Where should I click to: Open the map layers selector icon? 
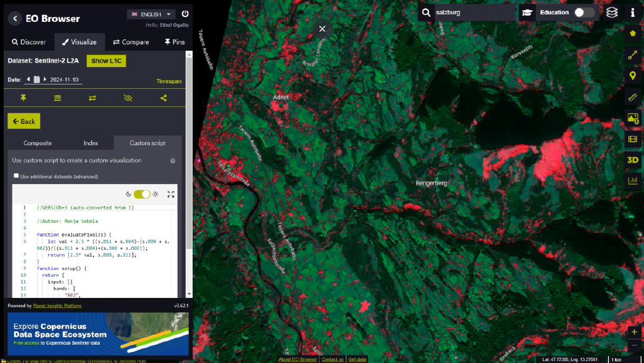(x=611, y=13)
